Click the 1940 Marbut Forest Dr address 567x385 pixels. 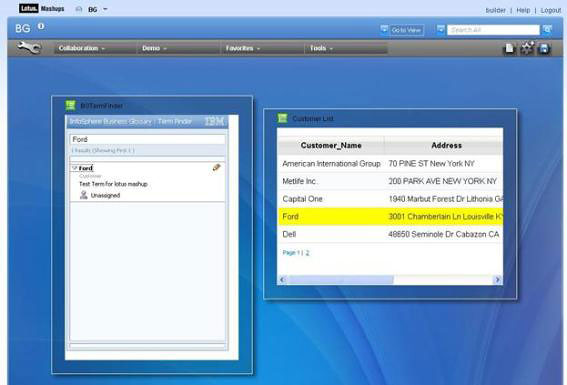446,199
